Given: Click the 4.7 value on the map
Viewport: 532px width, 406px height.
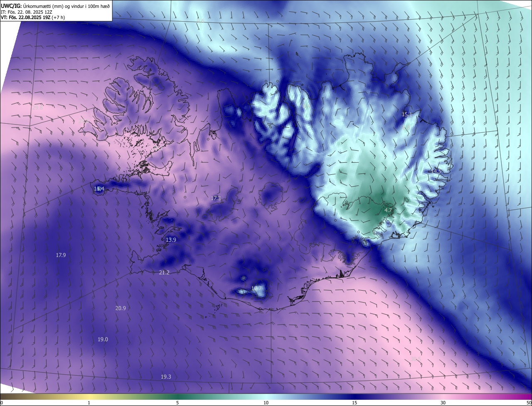Looking at the screenshot, I should pyautogui.click(x=389, y=210).
